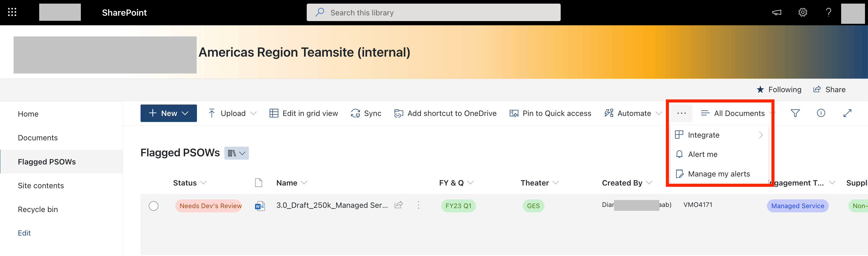Click Edit in grid view

pos(304,113)
